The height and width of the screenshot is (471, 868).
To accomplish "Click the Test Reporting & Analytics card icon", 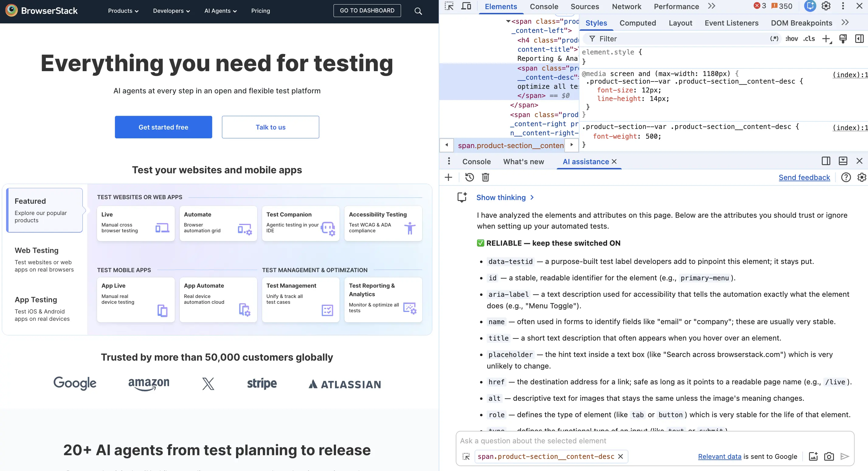I will (410, 308).
